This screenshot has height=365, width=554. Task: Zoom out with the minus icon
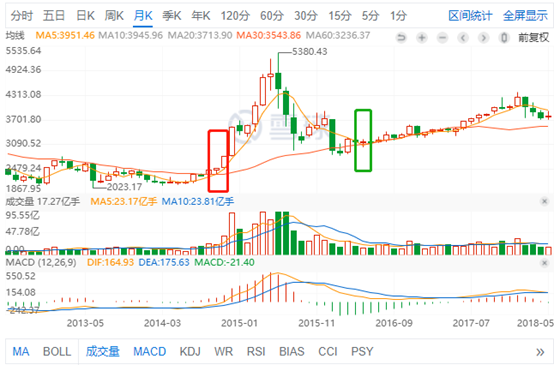click(x=442, y=37)
